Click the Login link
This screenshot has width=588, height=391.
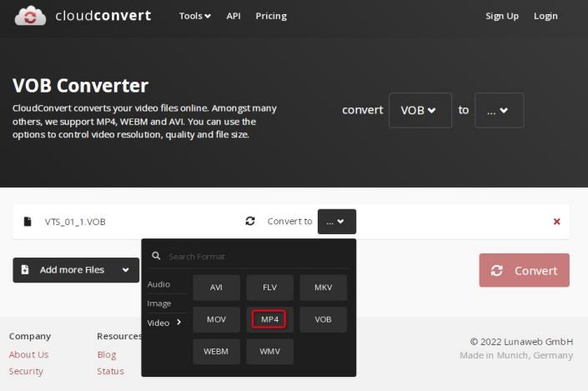tap(545, 16)
